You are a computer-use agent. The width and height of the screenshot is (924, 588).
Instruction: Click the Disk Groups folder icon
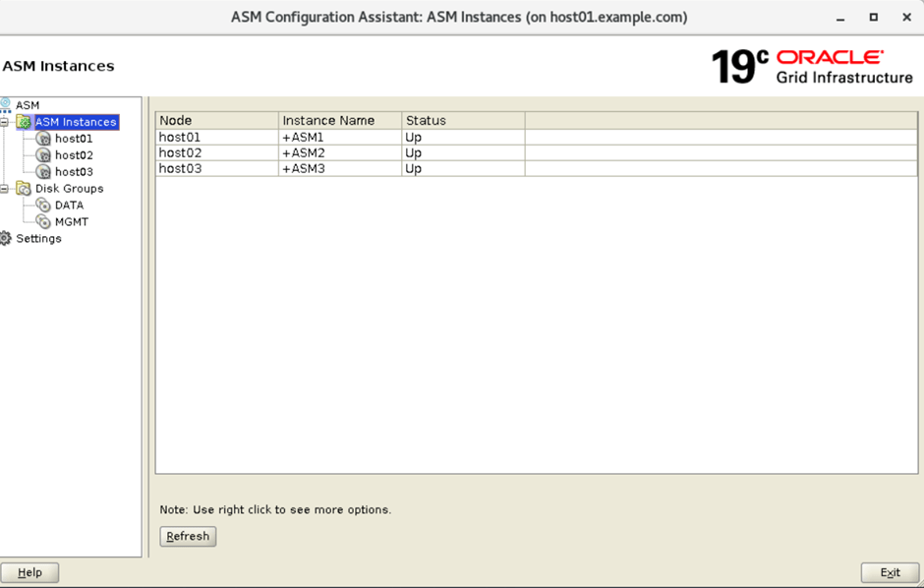tap(24, 189)
